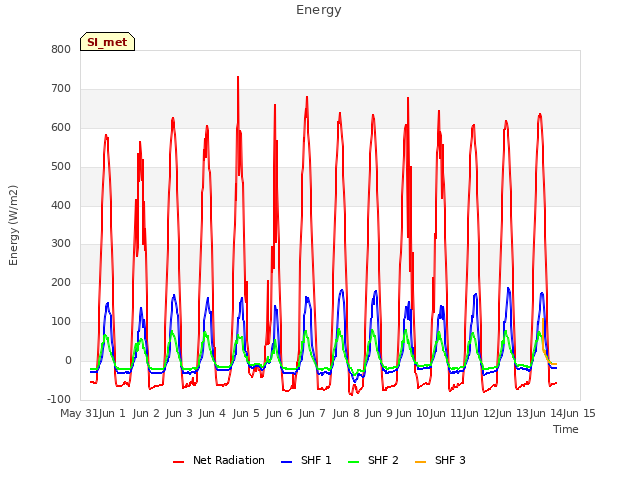Click the Jun 2 x-axis date label
640x480 pixels.
point(146,413)
